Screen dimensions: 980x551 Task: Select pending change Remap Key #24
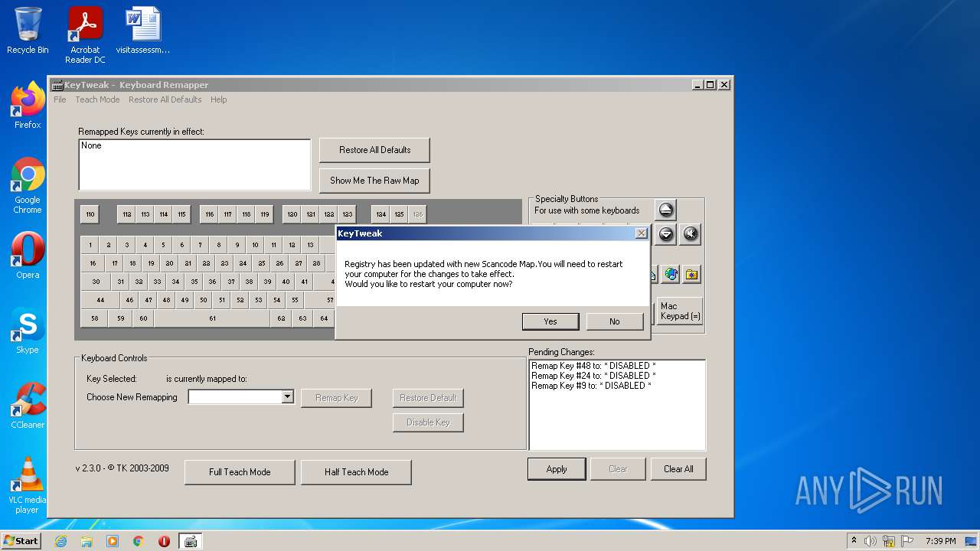tap(593, 376)
